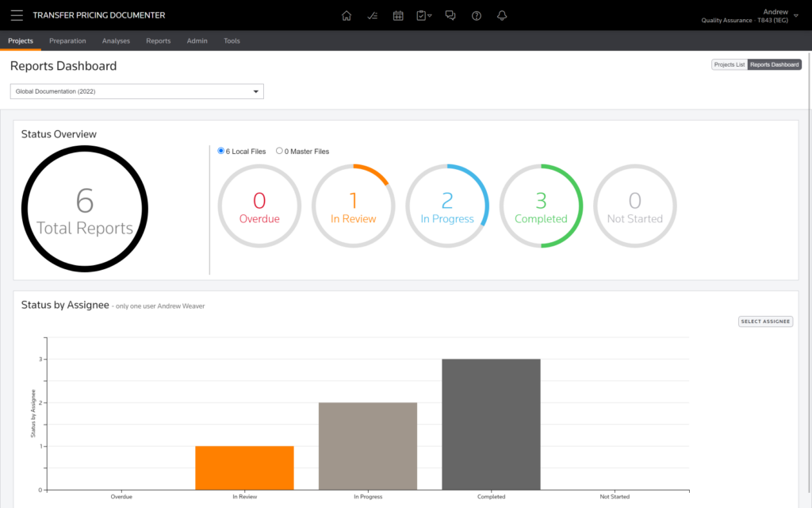Click the Transfer Pricing Documenter title
The width and height of the screenshot is (812, 508).
(x=98, y=15)
